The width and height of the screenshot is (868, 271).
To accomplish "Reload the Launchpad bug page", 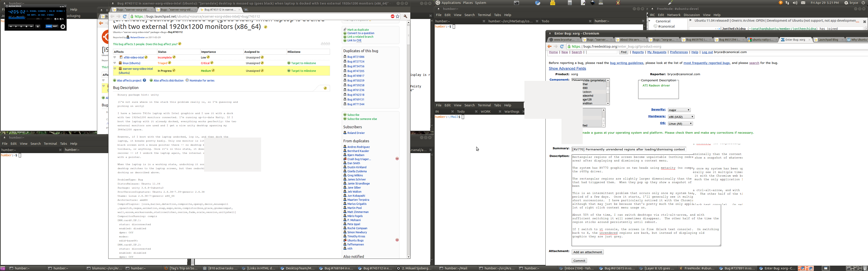I will [x=125, y=16].
